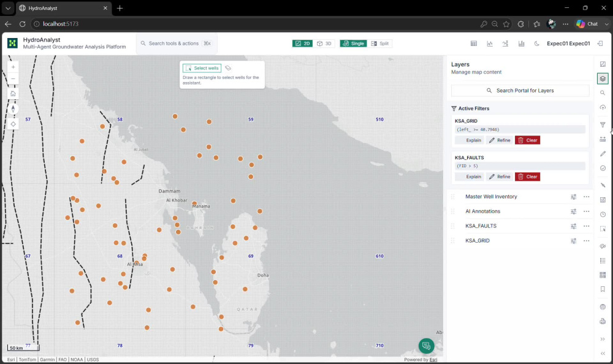Click the eraser icon beside Select wells

(228, 68)
